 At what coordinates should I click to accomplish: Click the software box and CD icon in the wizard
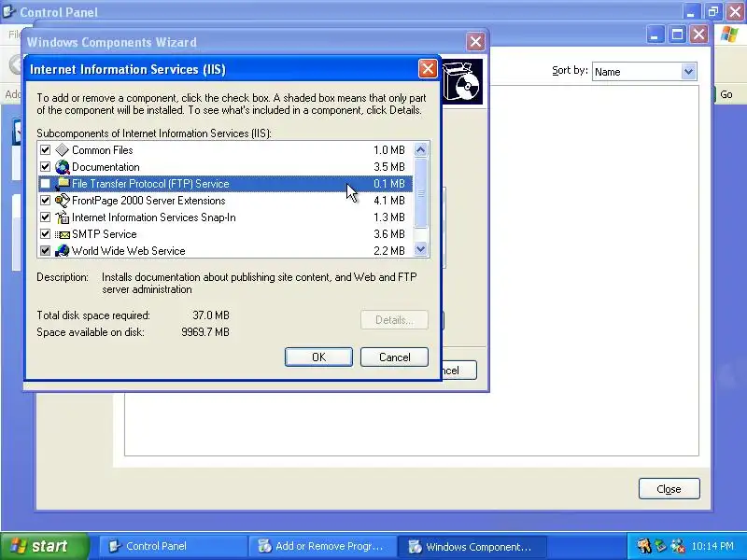(462, 82)
